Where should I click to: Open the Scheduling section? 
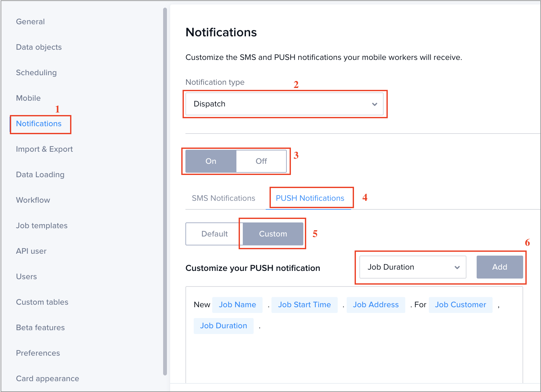tap(36, 72)
